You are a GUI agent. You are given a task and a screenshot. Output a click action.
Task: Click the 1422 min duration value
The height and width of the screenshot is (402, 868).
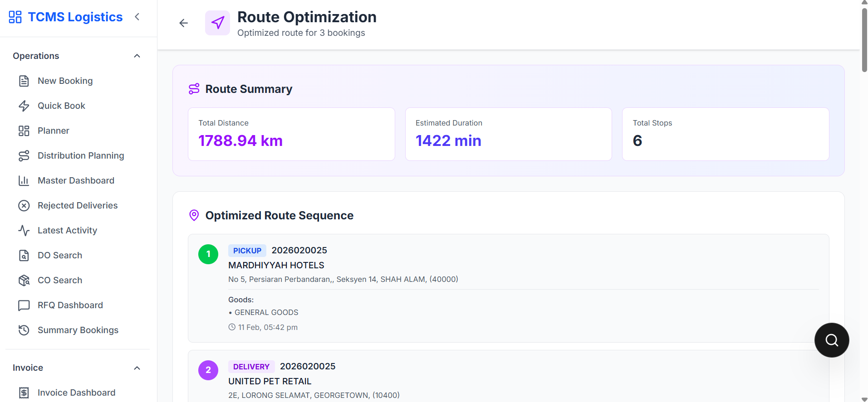pos(448,140)
